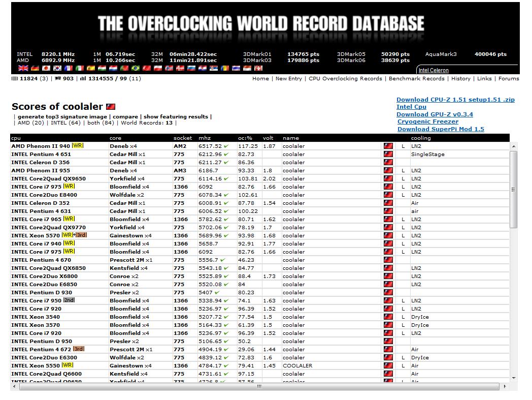
Task: Open the AMD Phenom II 955 entry
Action: (41, 170)
